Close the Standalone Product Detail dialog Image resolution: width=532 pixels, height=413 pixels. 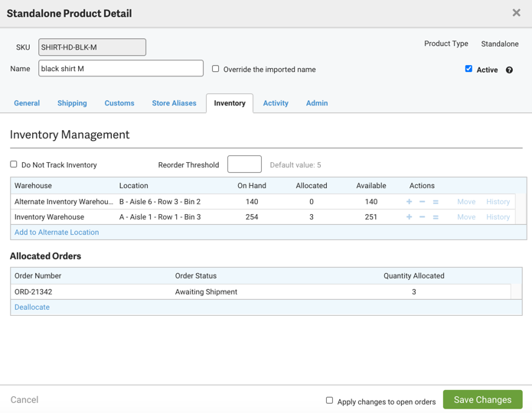(516, 13)
